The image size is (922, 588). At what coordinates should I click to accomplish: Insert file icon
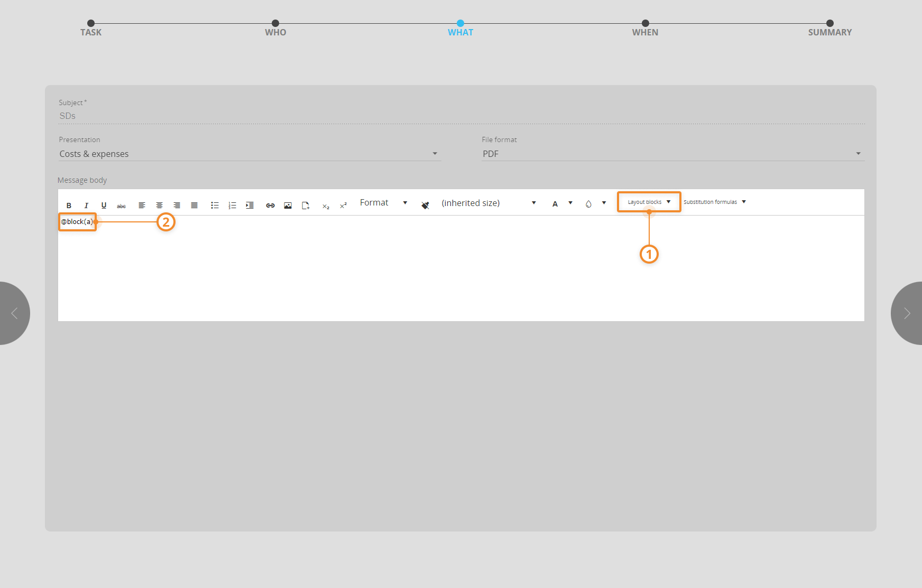(x=306, y=206)
